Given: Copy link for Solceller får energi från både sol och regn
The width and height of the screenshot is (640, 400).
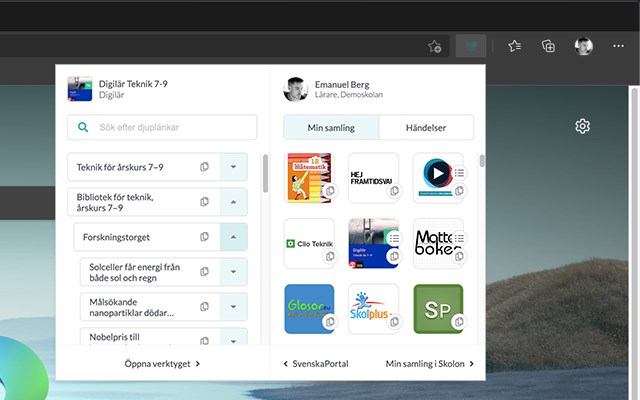Looking at the screenshot, I should pyautogui.click(x=204, y=272).
